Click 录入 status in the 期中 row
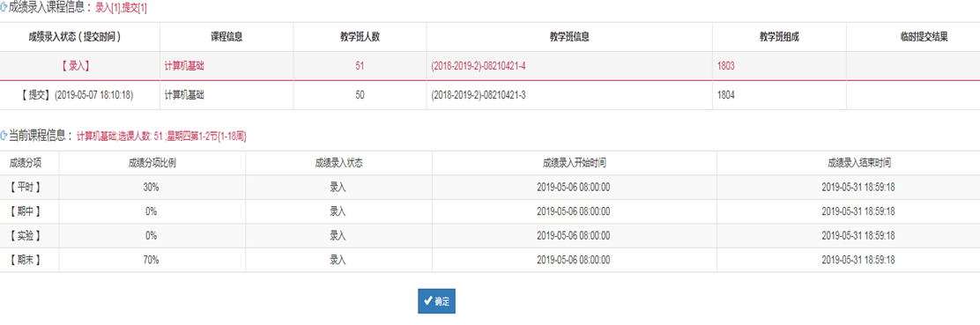Image resolution: width=980 pixels, height=325 pixels. [338, 212]
